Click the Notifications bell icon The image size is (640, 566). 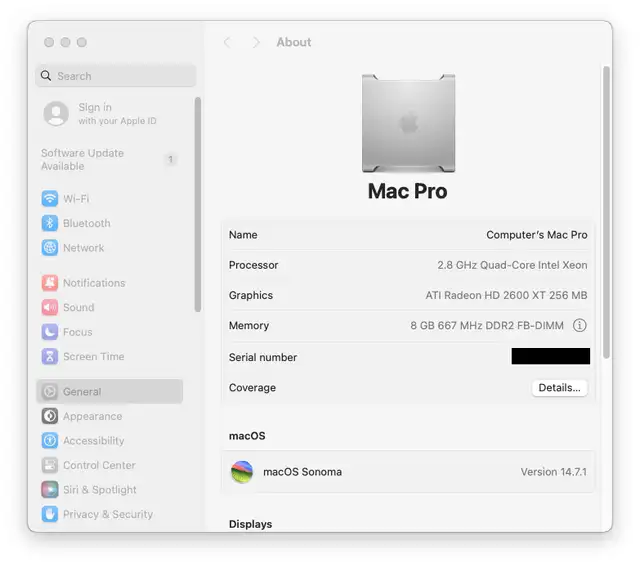click(50, 283)
